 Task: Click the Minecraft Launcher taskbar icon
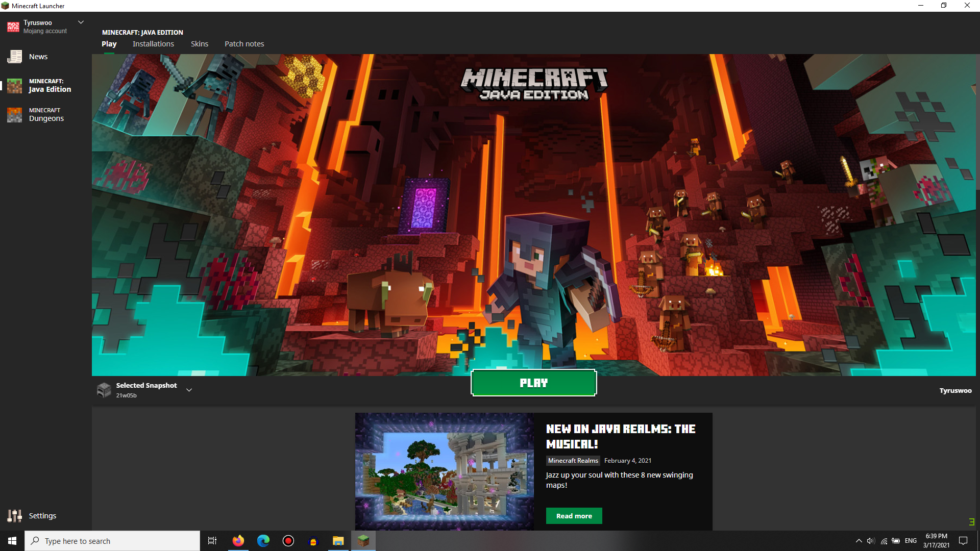point(363,541)
